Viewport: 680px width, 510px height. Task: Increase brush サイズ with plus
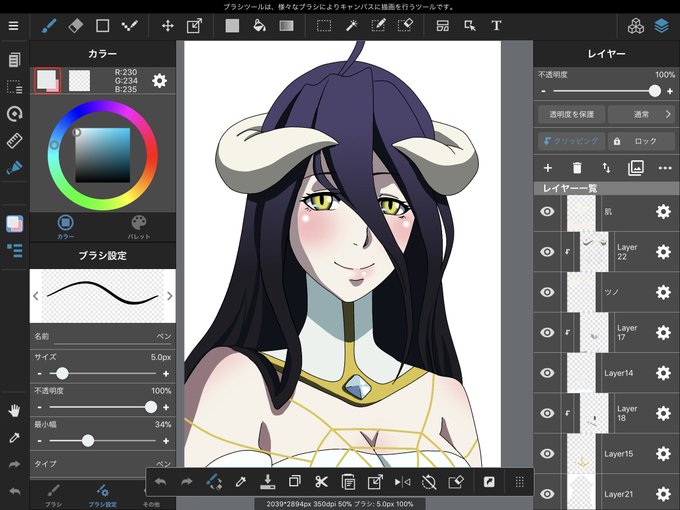pos(166,373)
